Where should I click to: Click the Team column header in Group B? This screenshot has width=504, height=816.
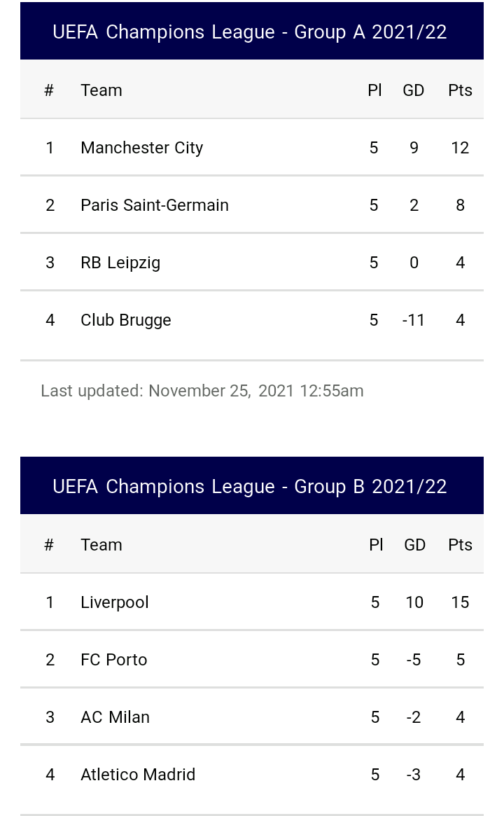pyautogui.click(x=101, y=545)
